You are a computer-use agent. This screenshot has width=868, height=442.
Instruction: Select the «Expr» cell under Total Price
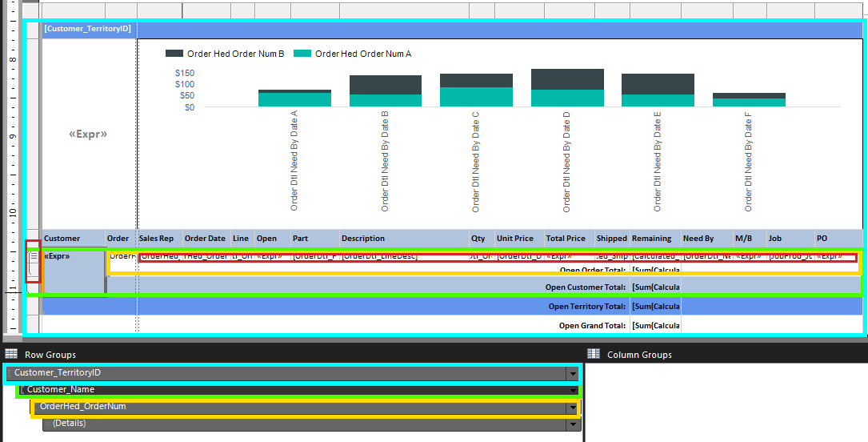(569, 257)
